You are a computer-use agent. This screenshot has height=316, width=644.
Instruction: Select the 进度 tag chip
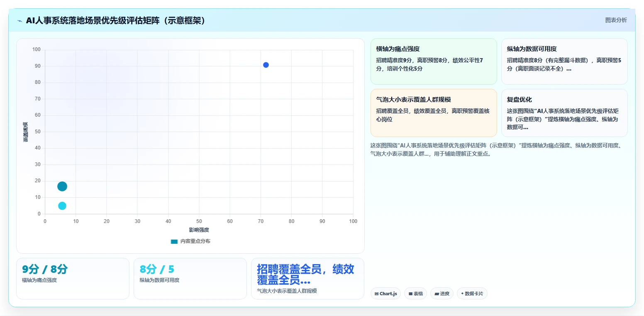point(442,294)
